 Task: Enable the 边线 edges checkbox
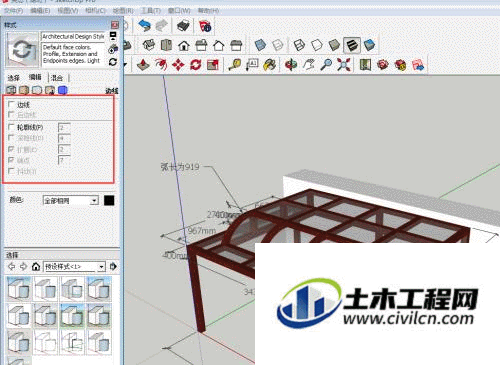click(11, 104)
